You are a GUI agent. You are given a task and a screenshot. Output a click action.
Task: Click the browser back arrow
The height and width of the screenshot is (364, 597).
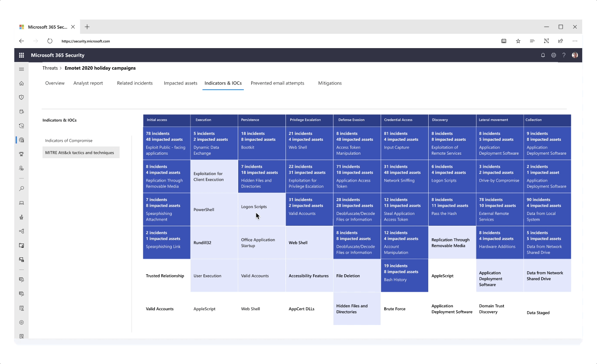pos(21,41)
